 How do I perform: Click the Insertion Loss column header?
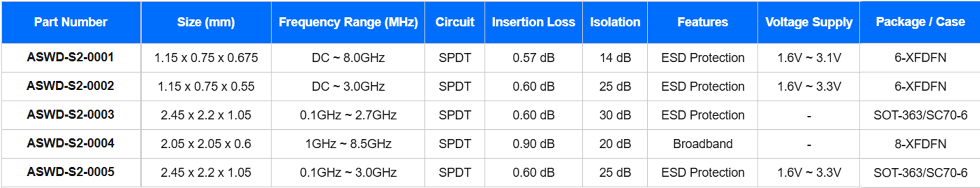point(533,22)
